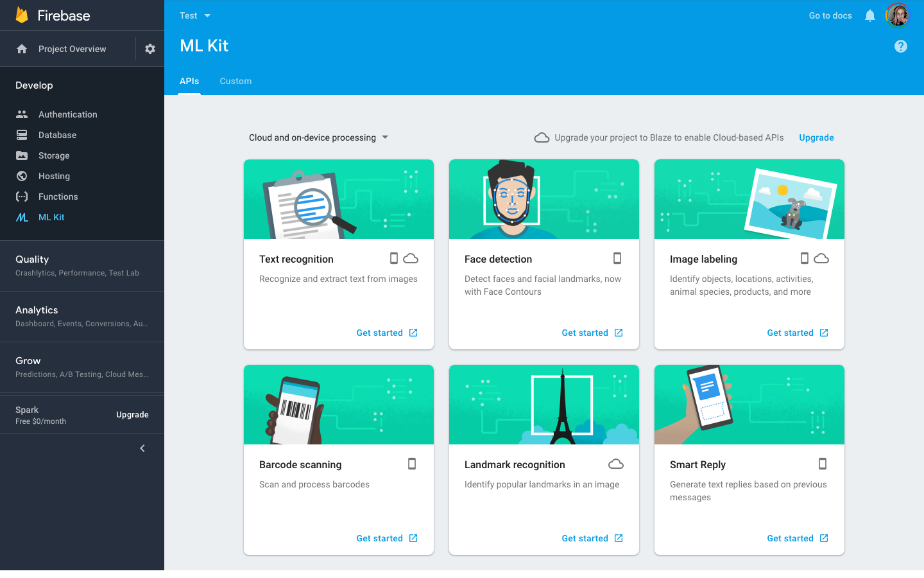Click the Database icon in sidebar

[22, 135]
